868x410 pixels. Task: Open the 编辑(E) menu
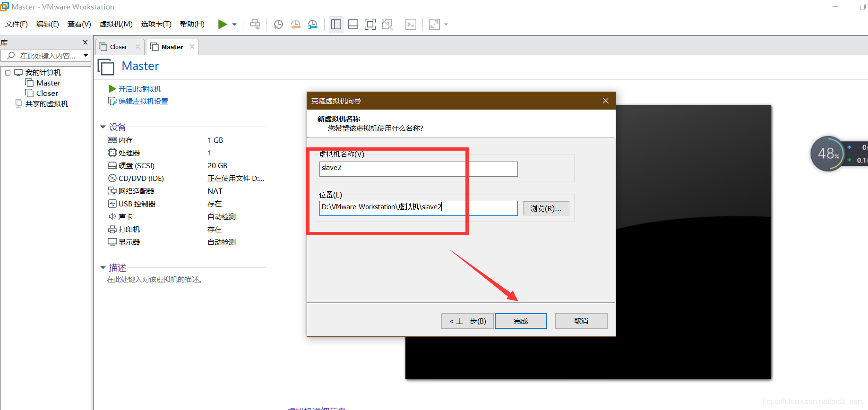point(48,24)
